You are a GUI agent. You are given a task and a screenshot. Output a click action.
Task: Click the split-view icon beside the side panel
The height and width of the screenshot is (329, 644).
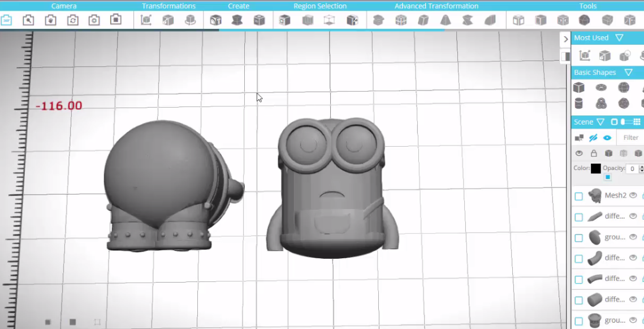tap(565, 56)
